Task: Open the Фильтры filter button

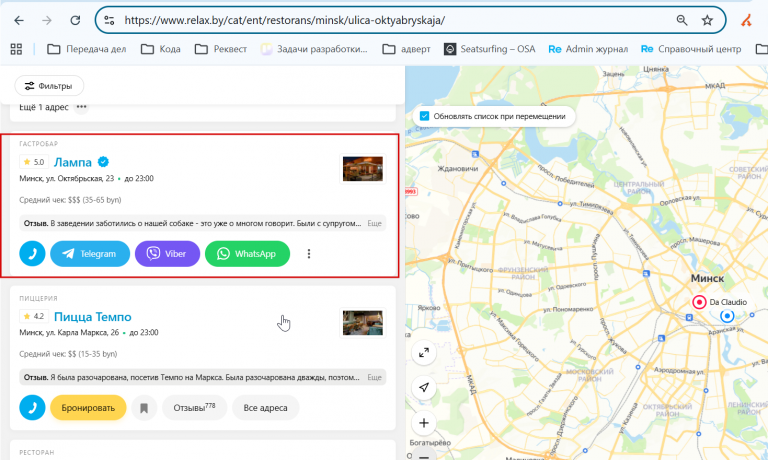Action: [49, 86]
